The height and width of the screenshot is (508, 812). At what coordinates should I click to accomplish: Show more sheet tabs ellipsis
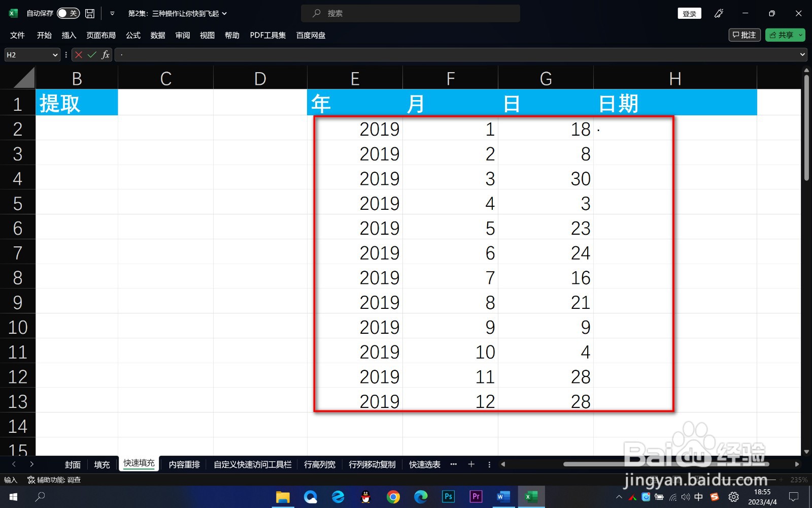pos(454,464)
